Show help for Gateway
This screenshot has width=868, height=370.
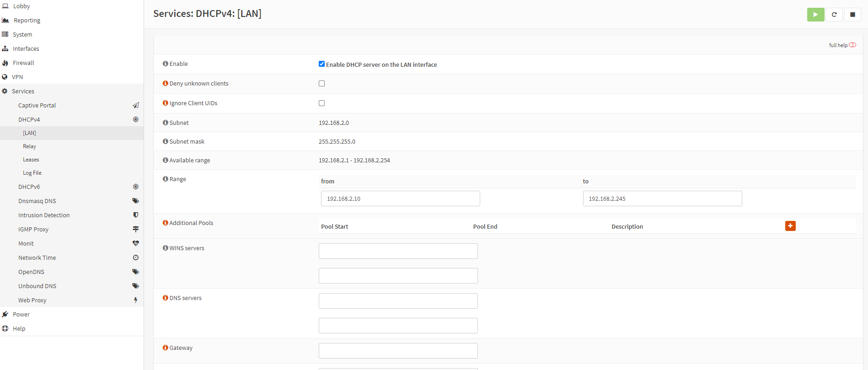click(x=166, y=348)
